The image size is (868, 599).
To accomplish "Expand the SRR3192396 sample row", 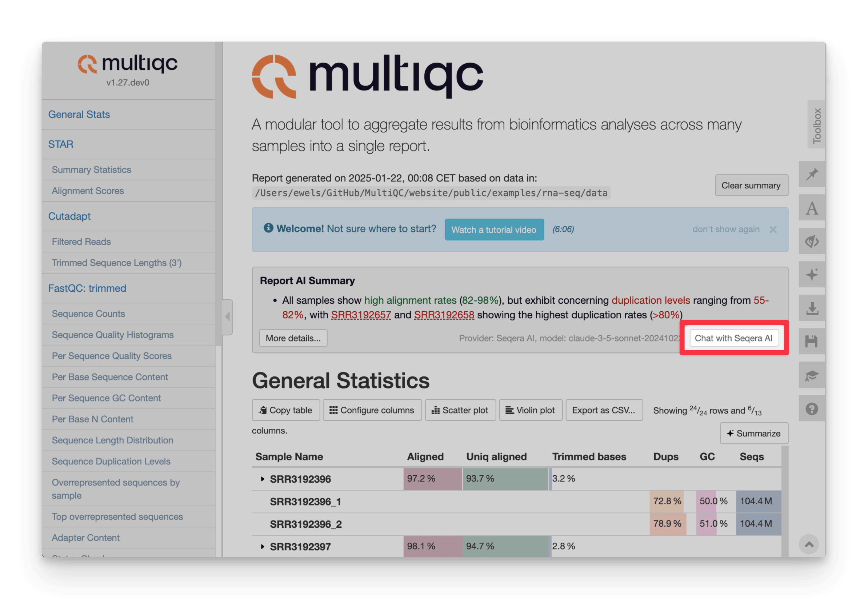I will point(262,479).
